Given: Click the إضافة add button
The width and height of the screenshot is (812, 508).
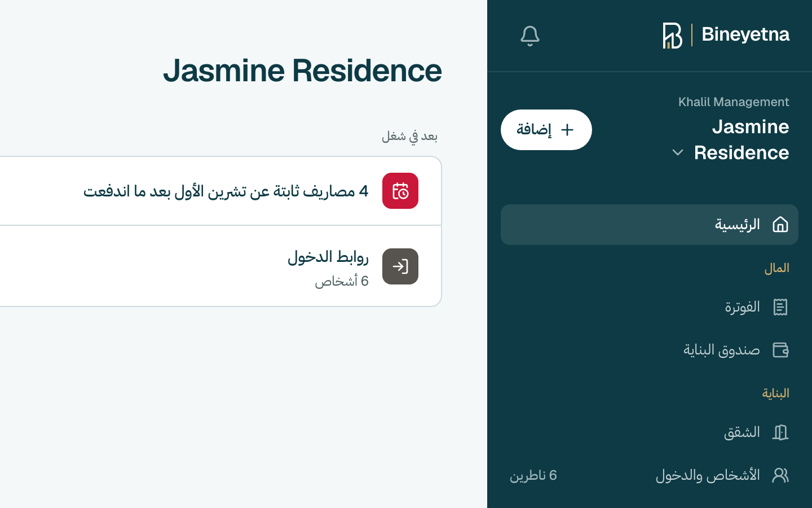Looking at the screenshot, I should [546, 130].
